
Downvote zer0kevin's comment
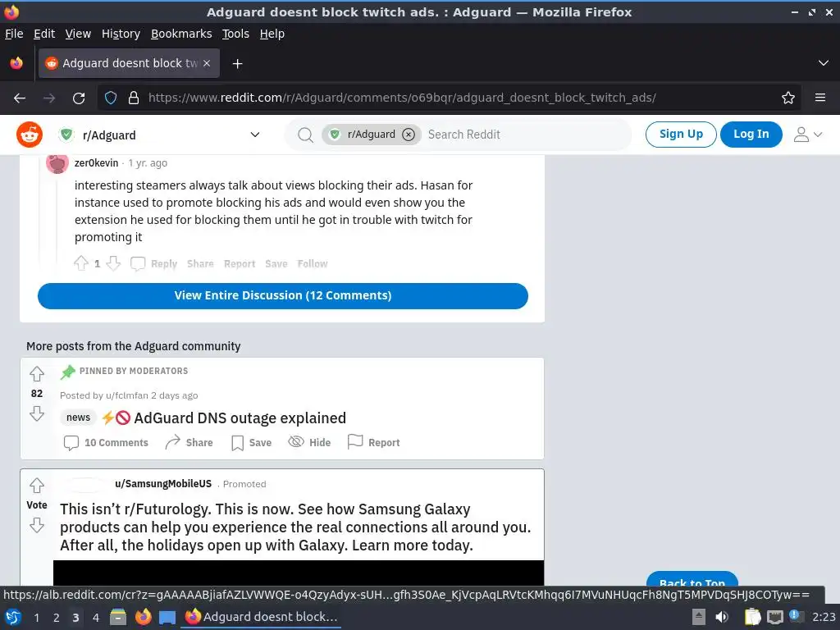[113, 263]
